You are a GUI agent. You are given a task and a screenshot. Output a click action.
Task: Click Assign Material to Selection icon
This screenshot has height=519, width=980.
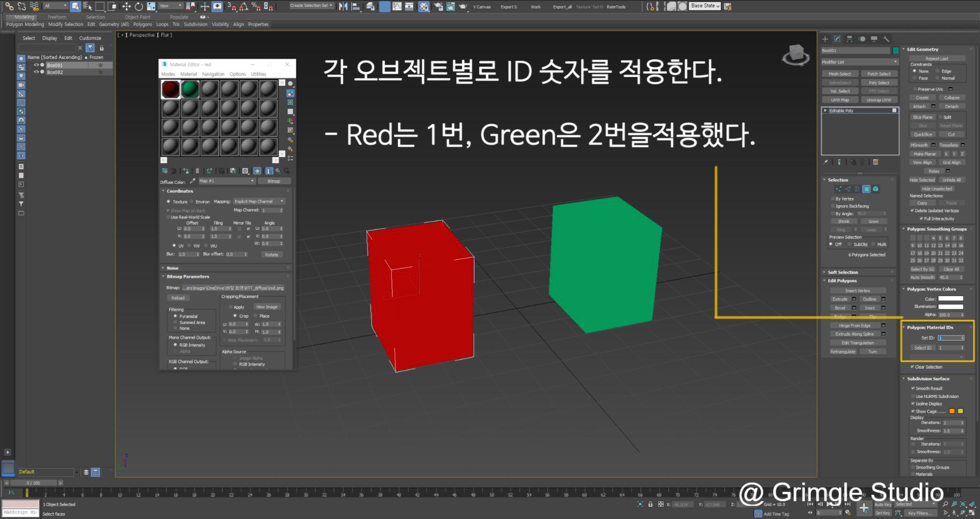[186, 171]
